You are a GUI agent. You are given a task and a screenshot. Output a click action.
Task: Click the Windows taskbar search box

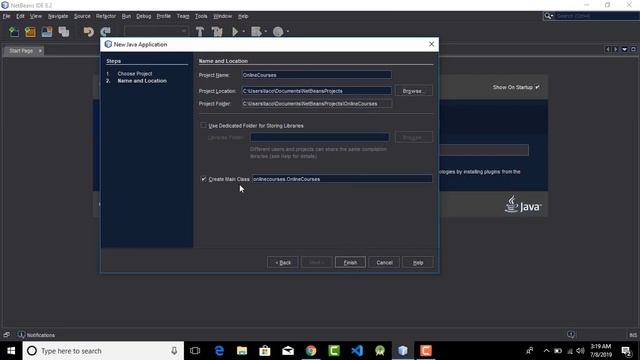103,351
